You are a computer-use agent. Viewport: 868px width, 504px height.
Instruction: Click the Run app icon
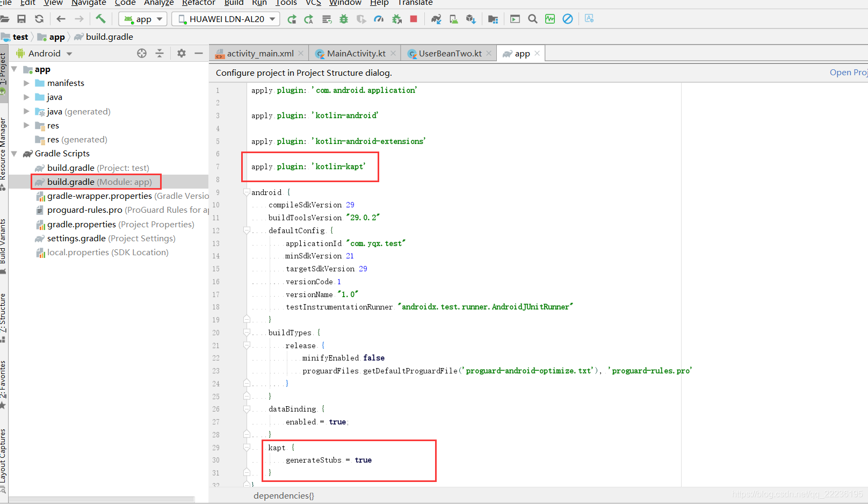click(292, 19)
